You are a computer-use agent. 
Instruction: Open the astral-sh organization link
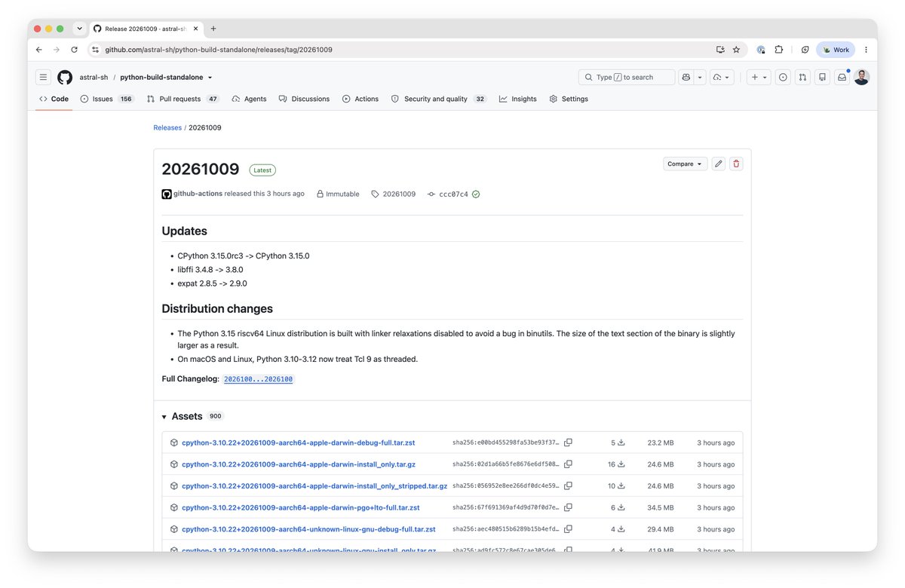click(94, 77)
